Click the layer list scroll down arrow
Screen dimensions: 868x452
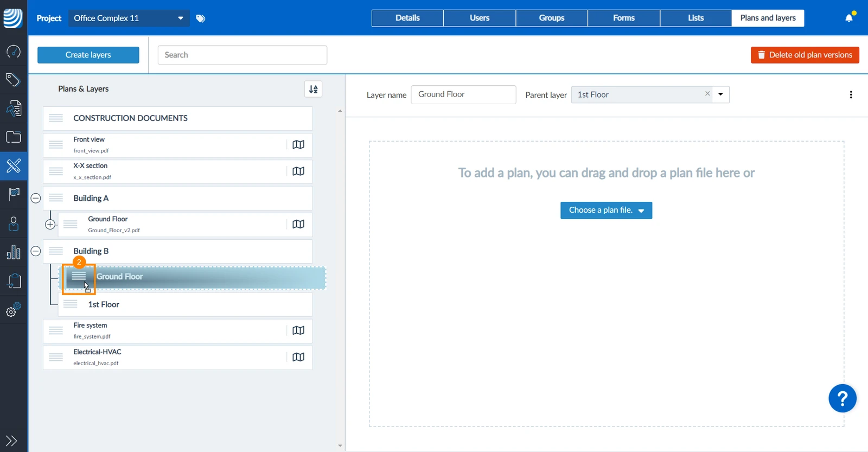340,445
